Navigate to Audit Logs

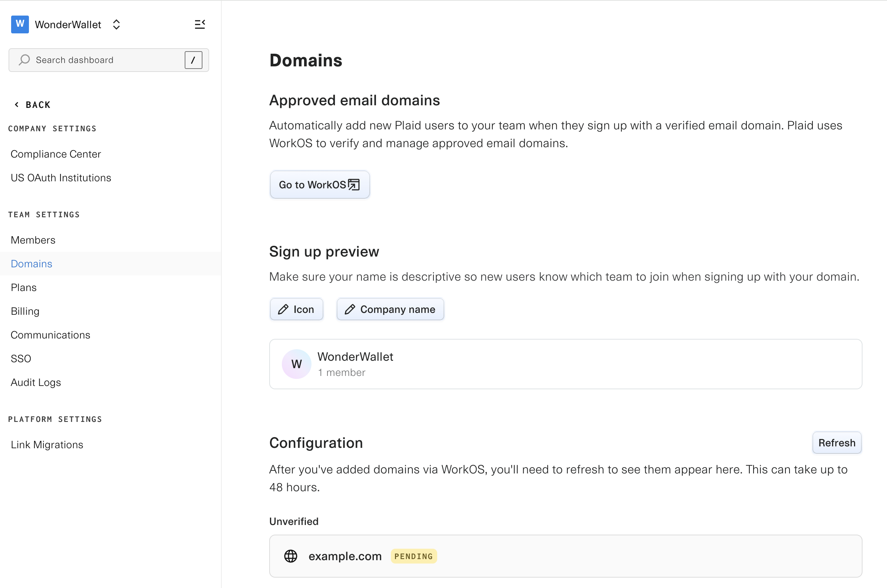point(36,382)
